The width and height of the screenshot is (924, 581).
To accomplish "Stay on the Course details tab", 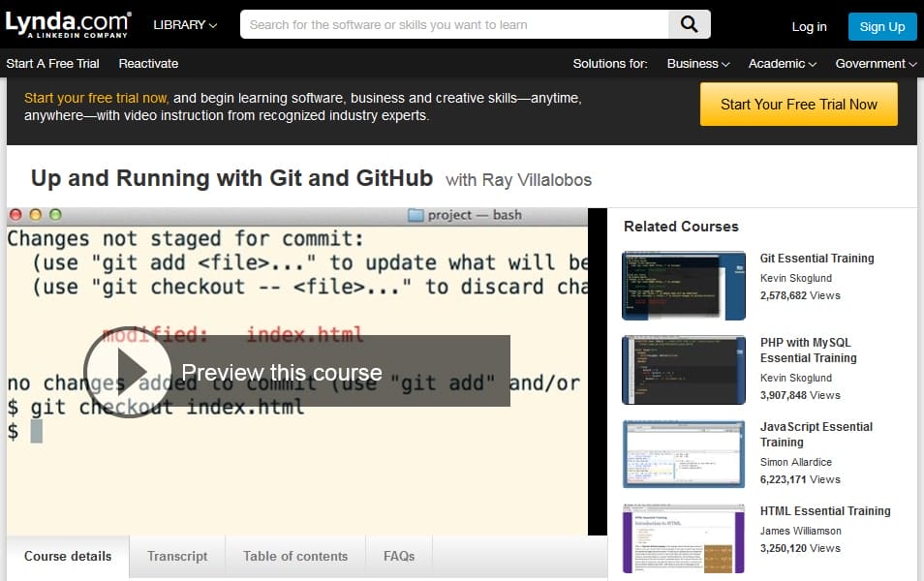I will 67,556.
